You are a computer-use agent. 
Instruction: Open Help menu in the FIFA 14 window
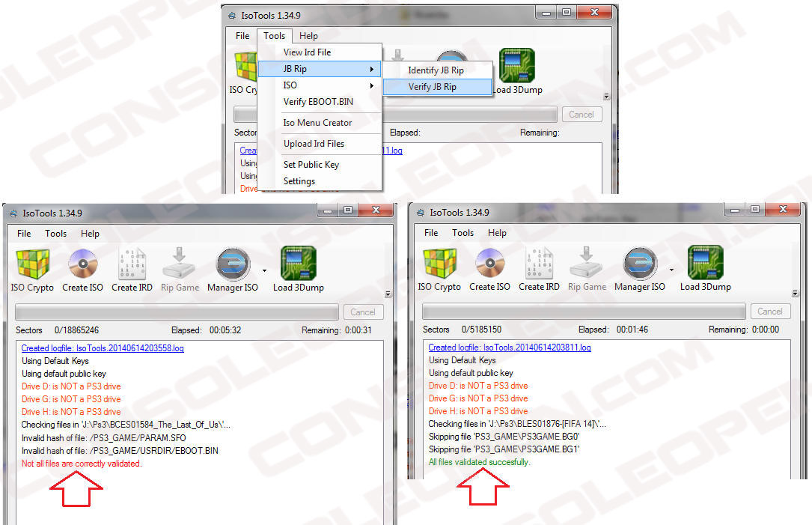click(x=497, y=233)
